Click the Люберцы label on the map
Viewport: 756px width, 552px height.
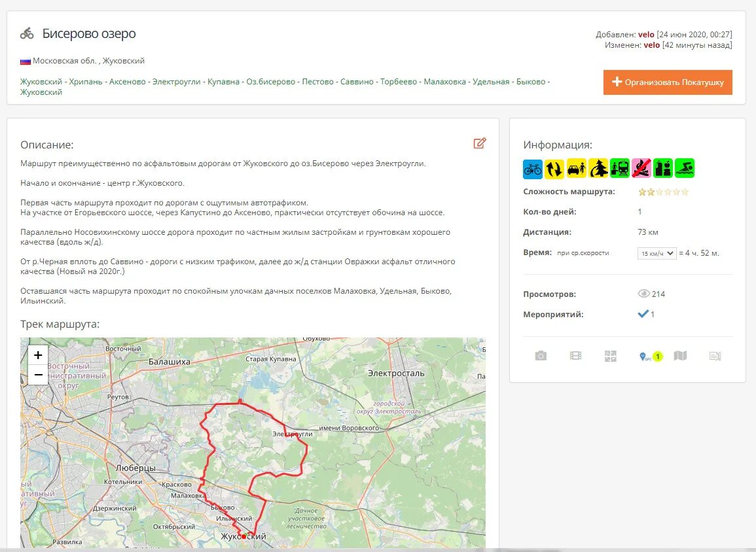(136, 468)
